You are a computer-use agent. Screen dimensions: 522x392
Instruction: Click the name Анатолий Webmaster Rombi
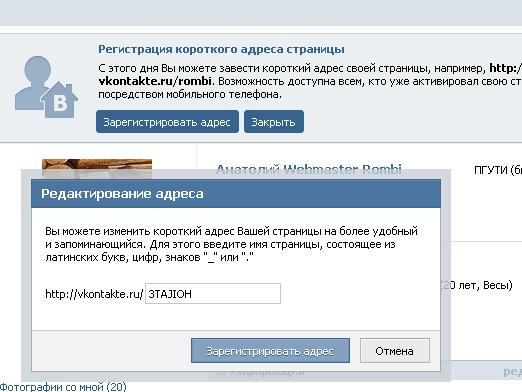(309, 169)
